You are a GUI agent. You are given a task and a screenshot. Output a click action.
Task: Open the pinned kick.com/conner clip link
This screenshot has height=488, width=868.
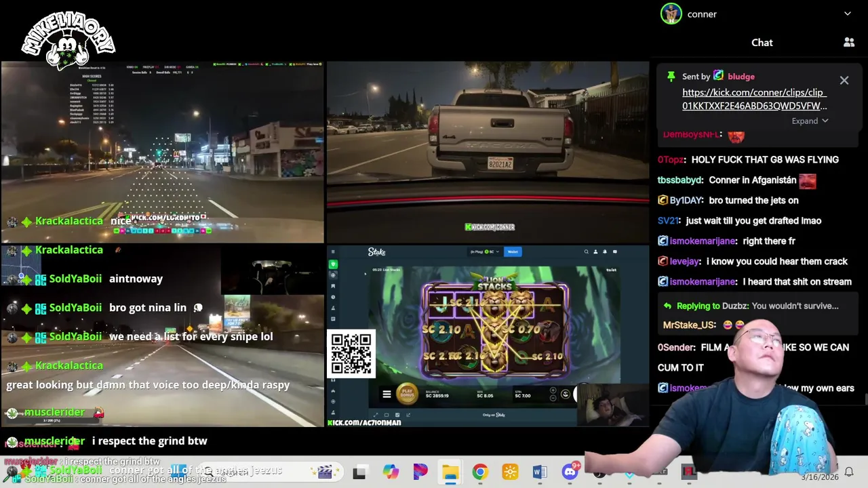pos(754,99)
